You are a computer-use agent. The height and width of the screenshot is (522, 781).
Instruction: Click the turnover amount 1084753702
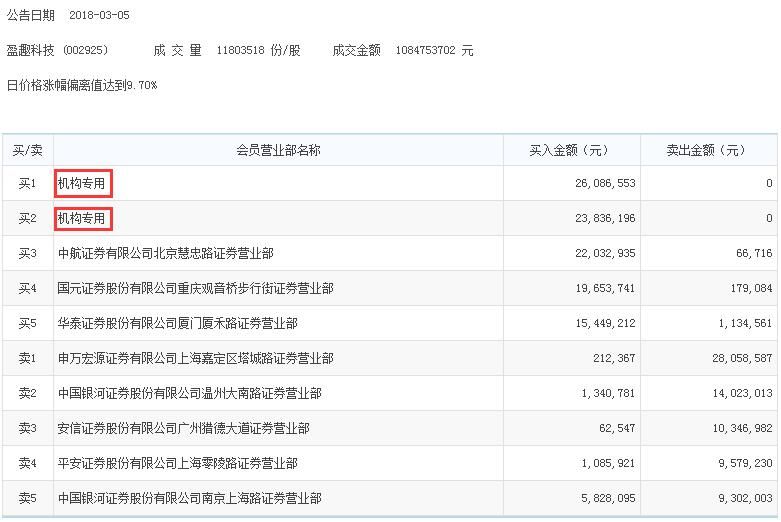tap(425, 50)
